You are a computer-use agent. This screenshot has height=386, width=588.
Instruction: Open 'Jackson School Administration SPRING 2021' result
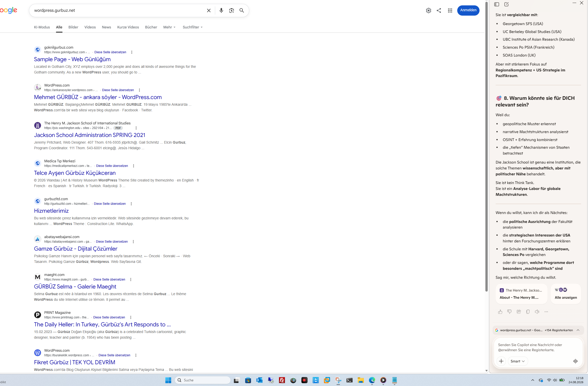90,135
